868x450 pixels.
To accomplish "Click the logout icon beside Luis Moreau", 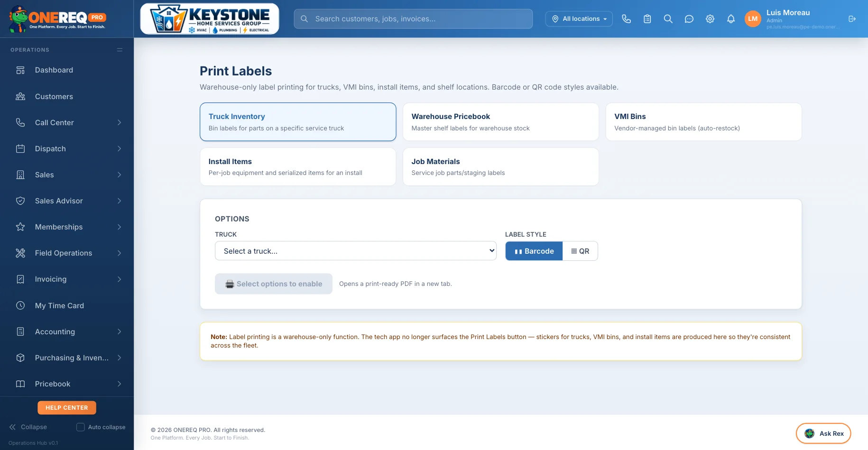I will (x=852, y=19).
